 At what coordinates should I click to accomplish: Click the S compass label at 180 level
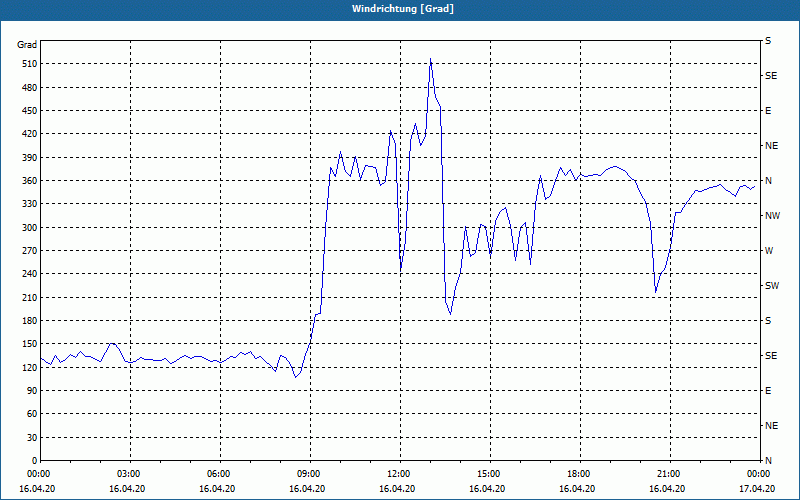point(768,321)
